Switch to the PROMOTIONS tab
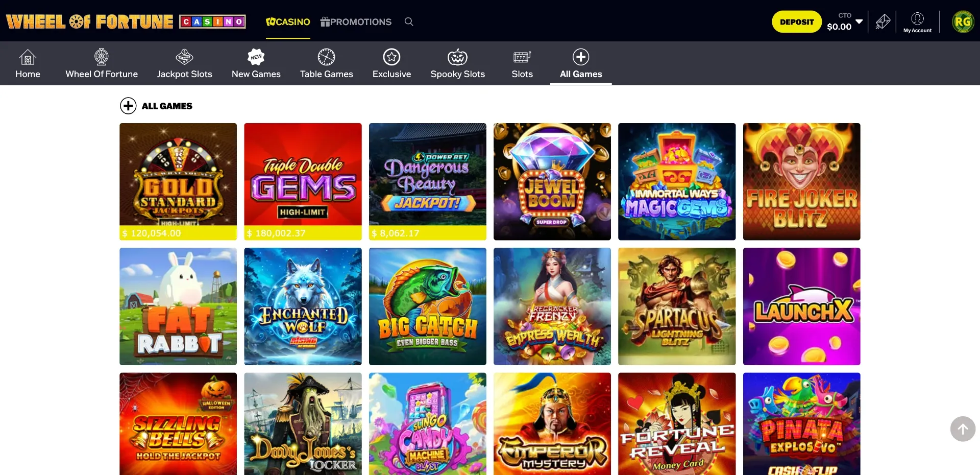This screenshot has width=980, height=475. point(356,22)
